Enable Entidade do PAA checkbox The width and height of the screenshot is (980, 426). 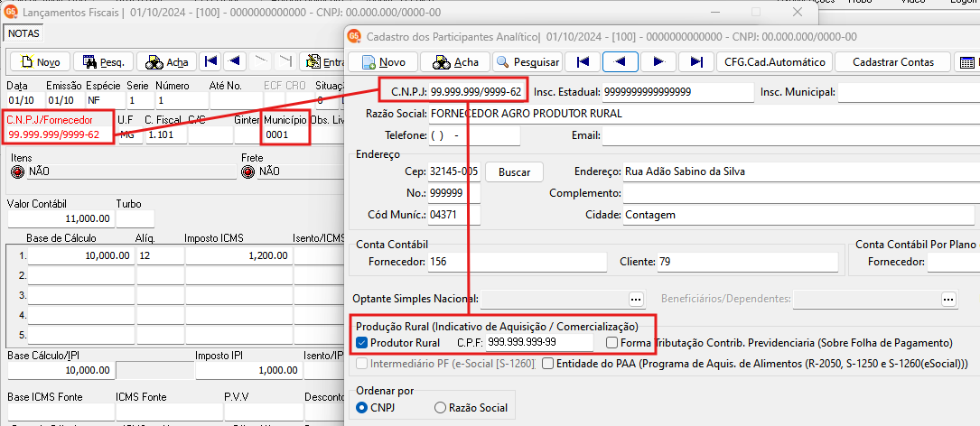pyautogui.click(x=546, y=363)
